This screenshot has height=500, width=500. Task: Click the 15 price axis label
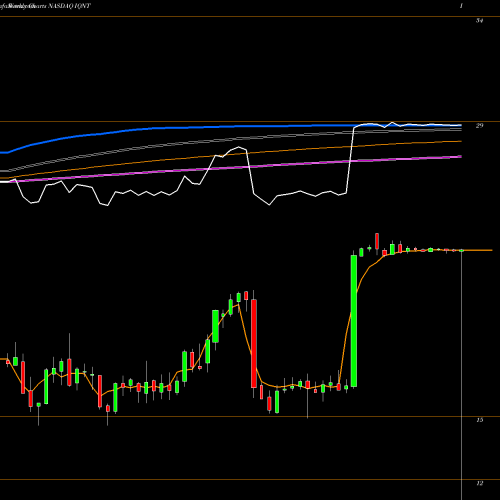[x=479, y=420]
